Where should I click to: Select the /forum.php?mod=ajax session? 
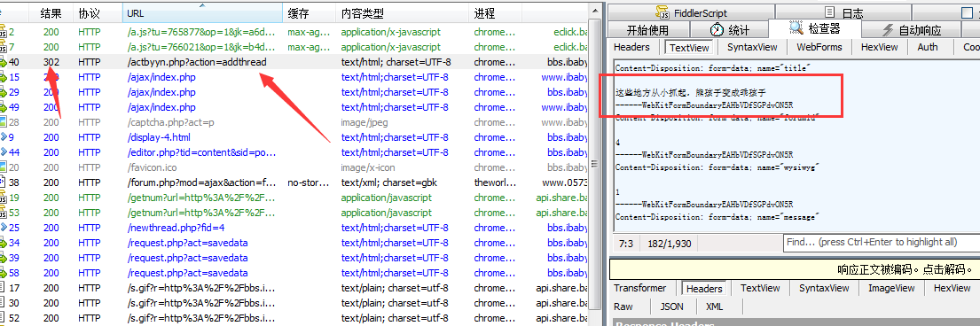click(x=294, y=182)
